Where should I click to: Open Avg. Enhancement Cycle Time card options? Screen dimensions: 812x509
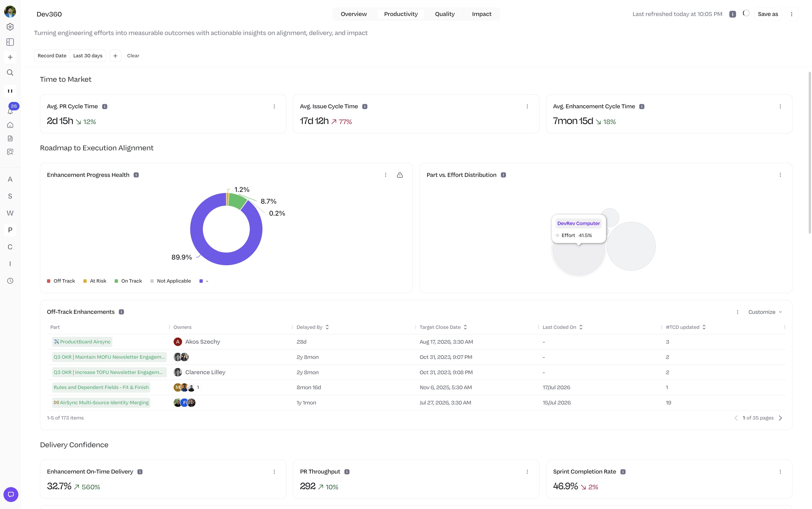click(x=780, y=106)
